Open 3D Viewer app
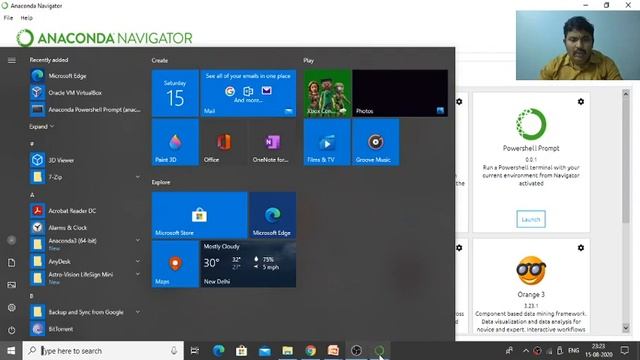The width and height of the screenshot is (640, 360). [x=85, y=160]
